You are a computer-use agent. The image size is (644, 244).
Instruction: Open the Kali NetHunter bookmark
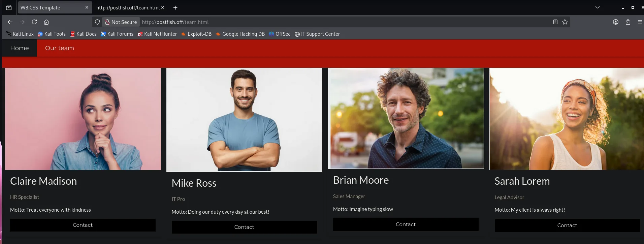coord(157,34)
